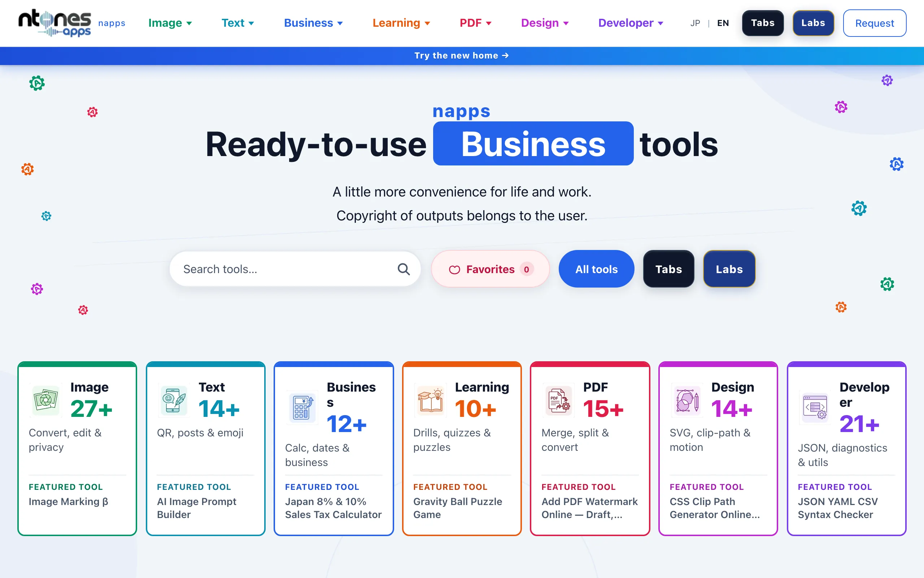Click the magnifier icon in the search box
This screenshot has width=924, height=578.
[x=404, y=269]
